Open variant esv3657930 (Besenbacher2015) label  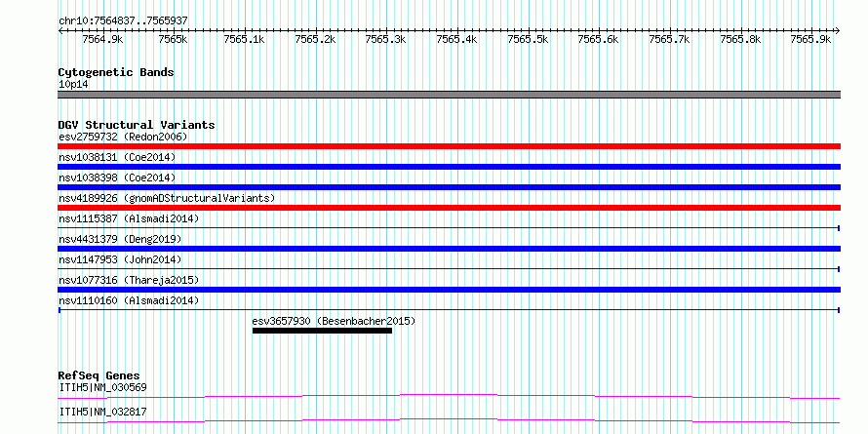coord(334,321)
